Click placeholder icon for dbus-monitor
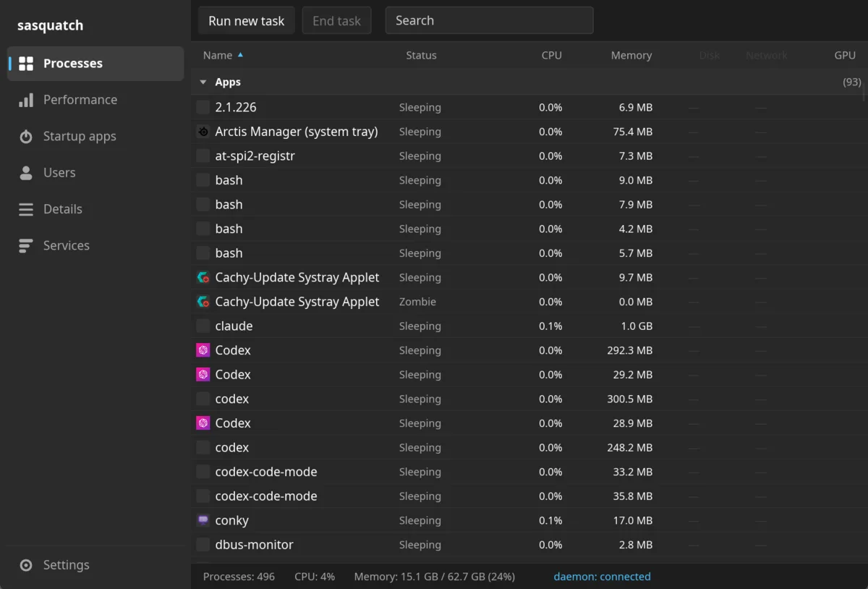The height and width of the screenshot is (589, 868). coord(203,545)
